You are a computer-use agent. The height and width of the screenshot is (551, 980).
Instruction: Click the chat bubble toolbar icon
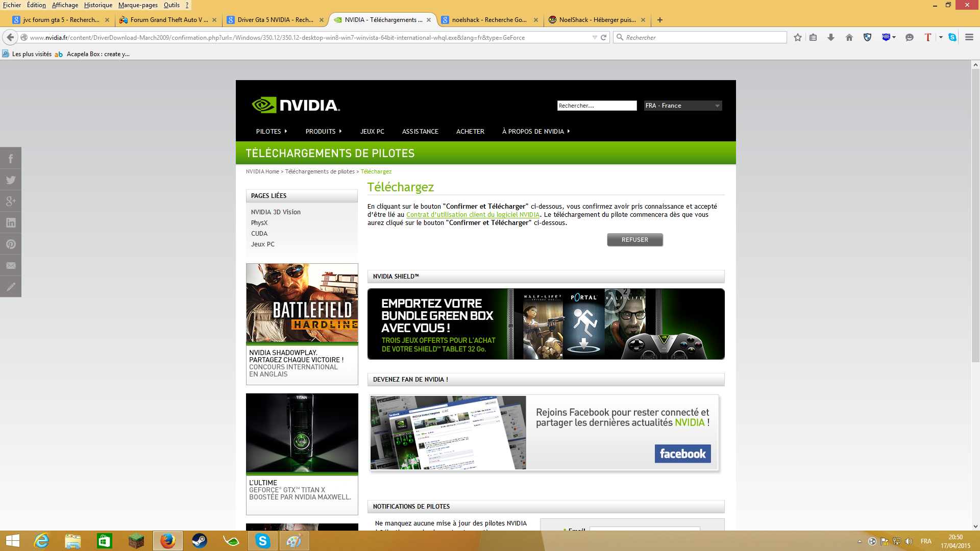(909, 37)
